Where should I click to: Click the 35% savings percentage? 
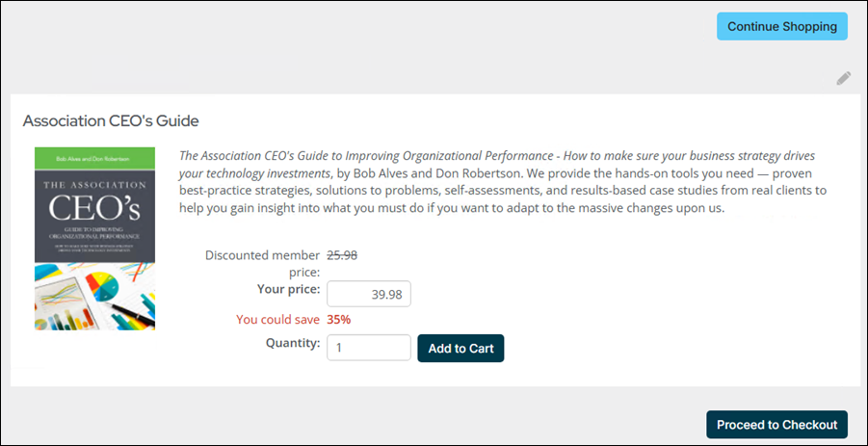pyautogui.click(x=337, y=319)
